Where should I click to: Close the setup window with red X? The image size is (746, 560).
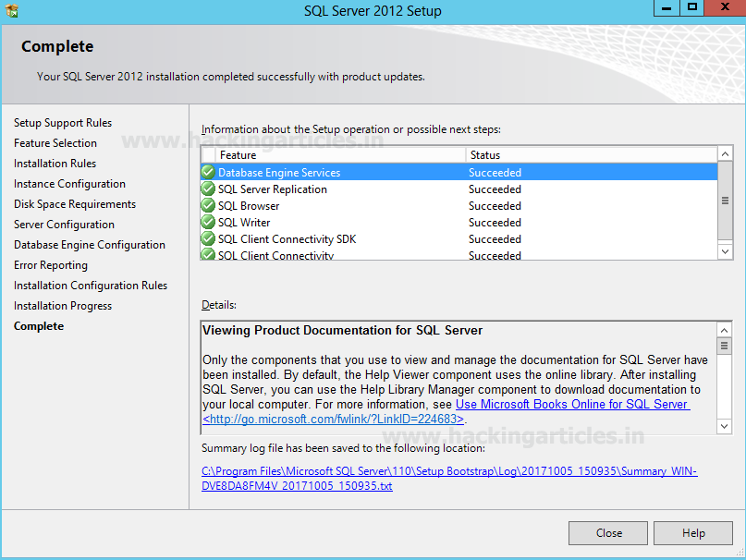pos(725,8)
